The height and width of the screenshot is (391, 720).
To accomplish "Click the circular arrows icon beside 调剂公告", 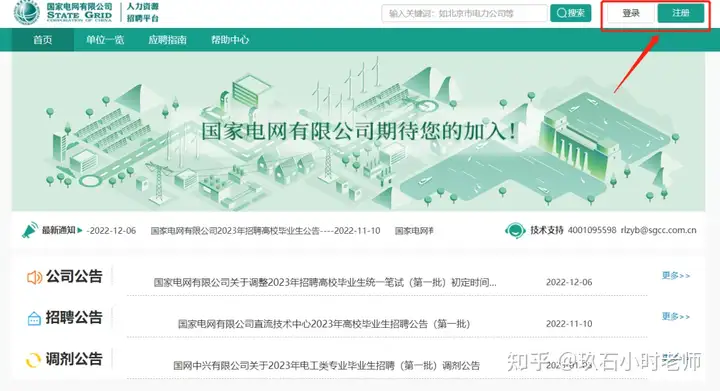I will pos(34,360).
